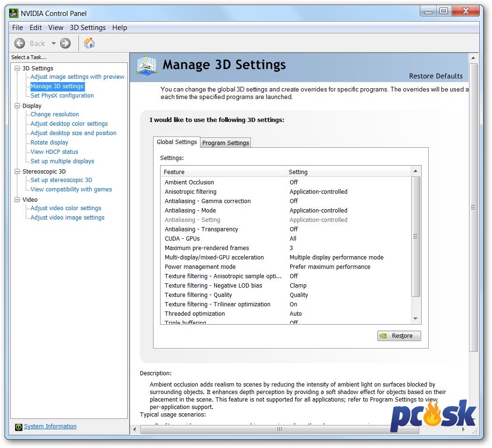
Task: Click the Manage 3D Settings header icon
Action: click(146, 65)
